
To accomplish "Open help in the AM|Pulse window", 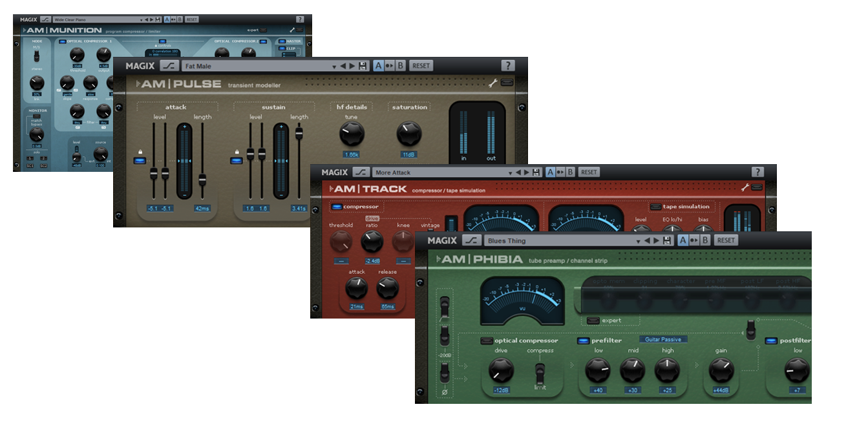I will [508, 66].
